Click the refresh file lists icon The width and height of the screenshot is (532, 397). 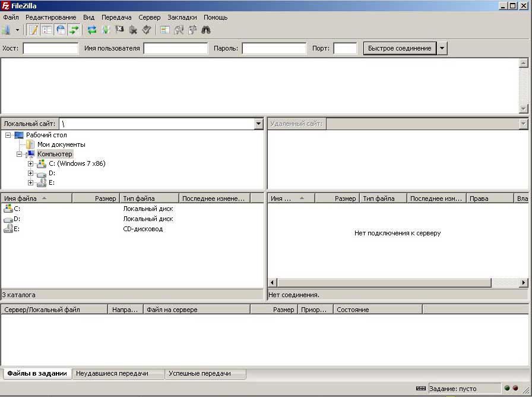(92, 30)
